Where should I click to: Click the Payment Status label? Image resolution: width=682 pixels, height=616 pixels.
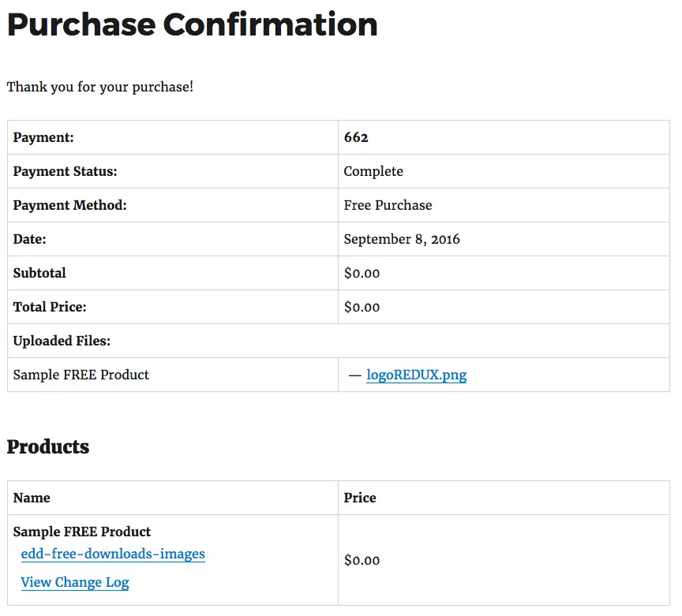[65, 171]
